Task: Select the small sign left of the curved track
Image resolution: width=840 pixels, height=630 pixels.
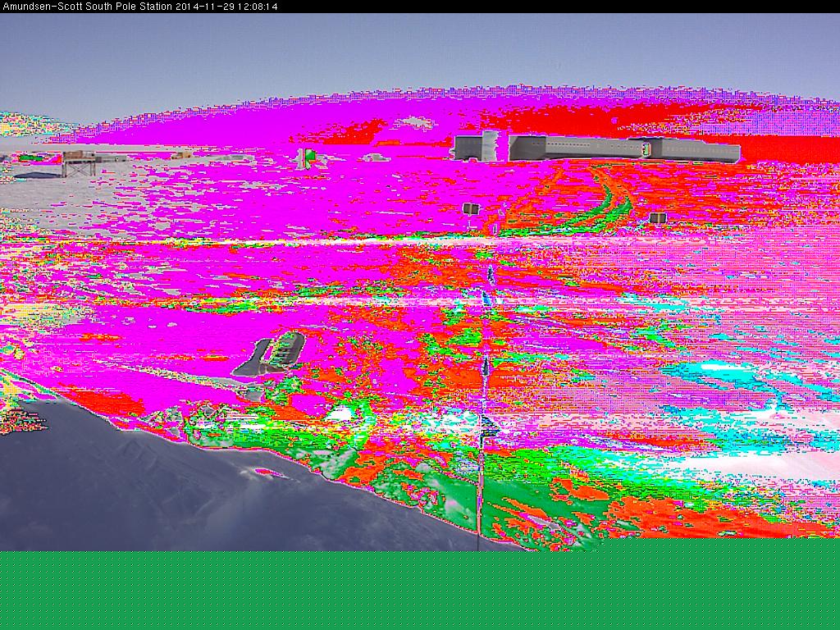Action: click(471, 209)
